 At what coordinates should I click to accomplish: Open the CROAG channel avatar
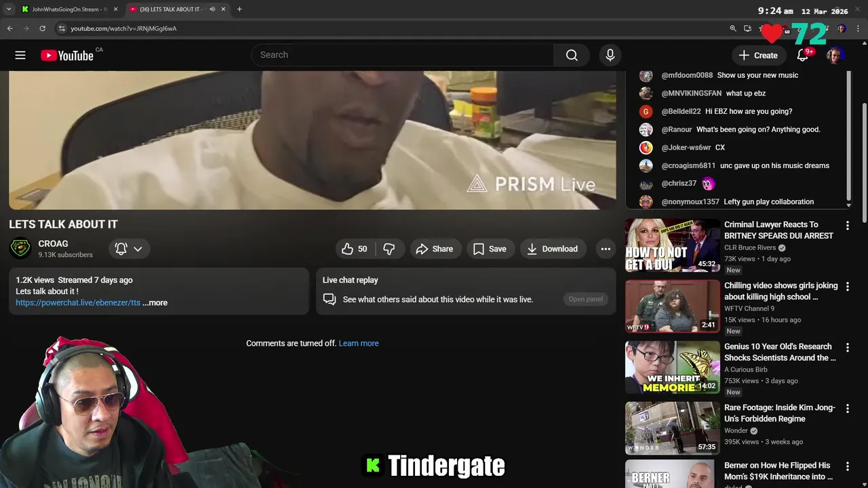pos(20,249)
